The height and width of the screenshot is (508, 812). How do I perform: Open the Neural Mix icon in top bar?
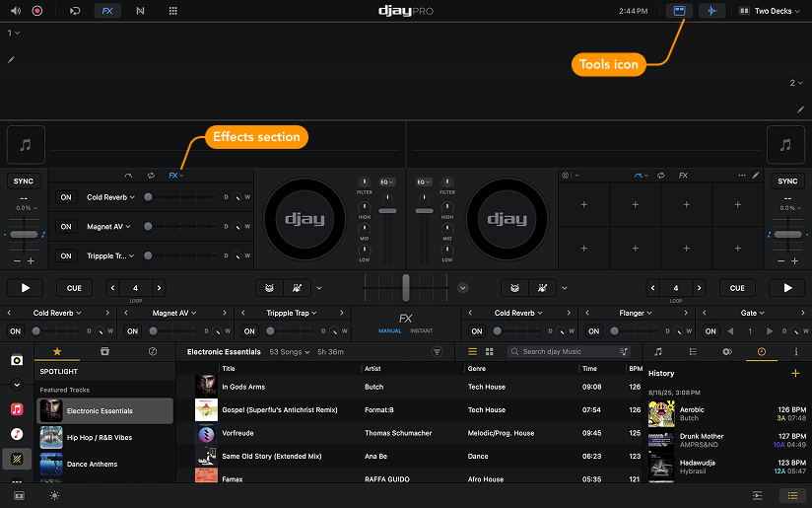tap(140, 11)
